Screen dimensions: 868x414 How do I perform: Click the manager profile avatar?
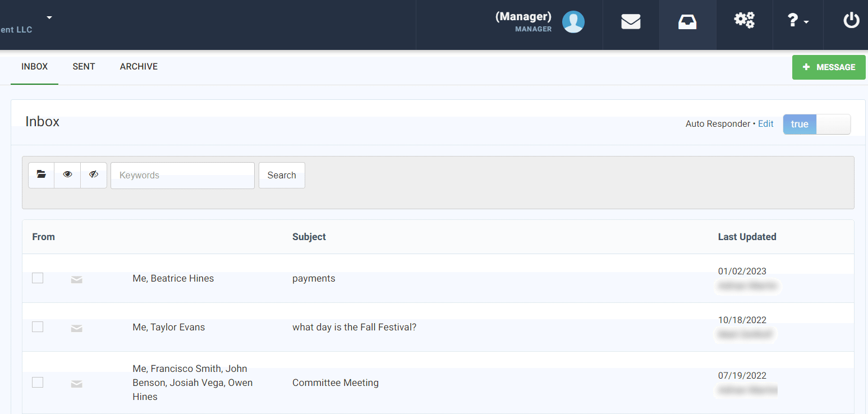[573, 22]
